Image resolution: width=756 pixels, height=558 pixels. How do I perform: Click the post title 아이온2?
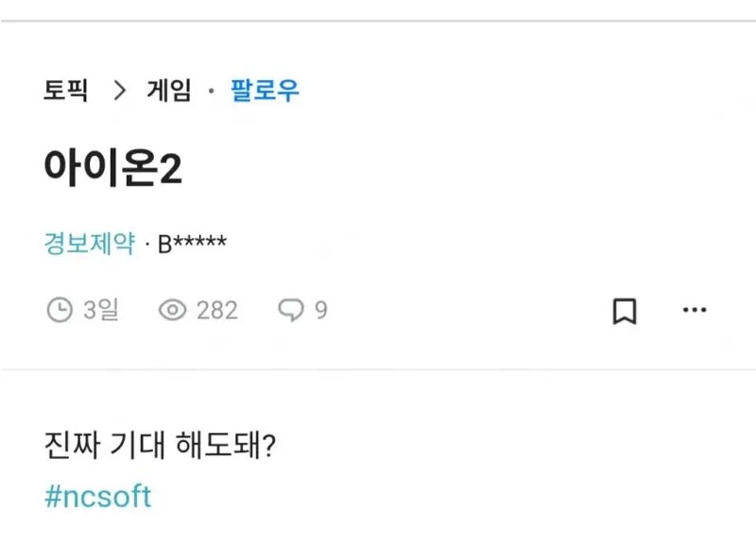point(112,168)
